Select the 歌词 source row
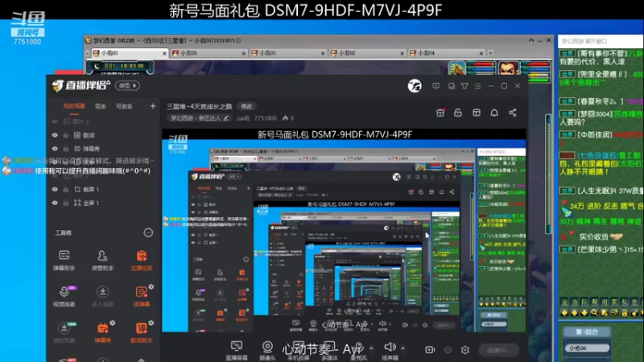Image resolution: width=644 pixels, height=362 pixels. (104, 135)
